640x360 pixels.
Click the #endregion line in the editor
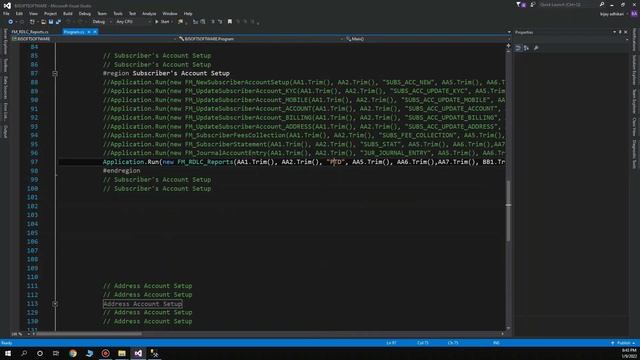(122, 171)
